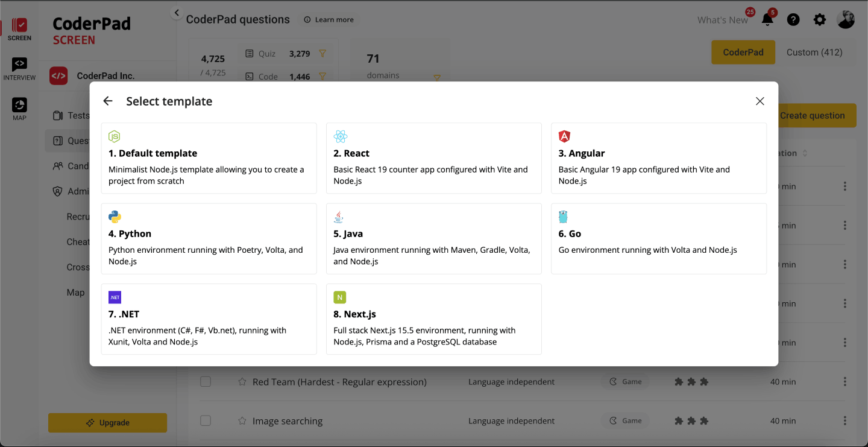Click the back arrow in Select template
The width and height of the screenshot is (868, 447).
click(108, 101)
